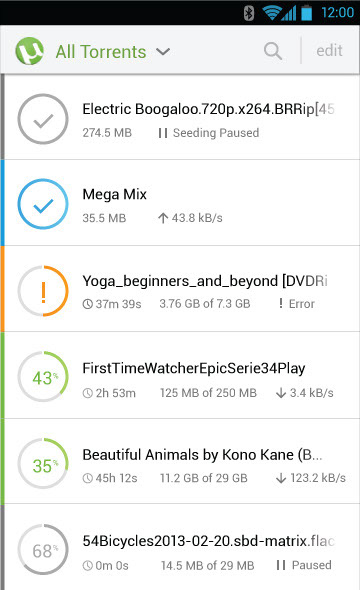Open search with the magnifier icon
This screenshot has height=590, width=360.
click(x=273, y=51)
